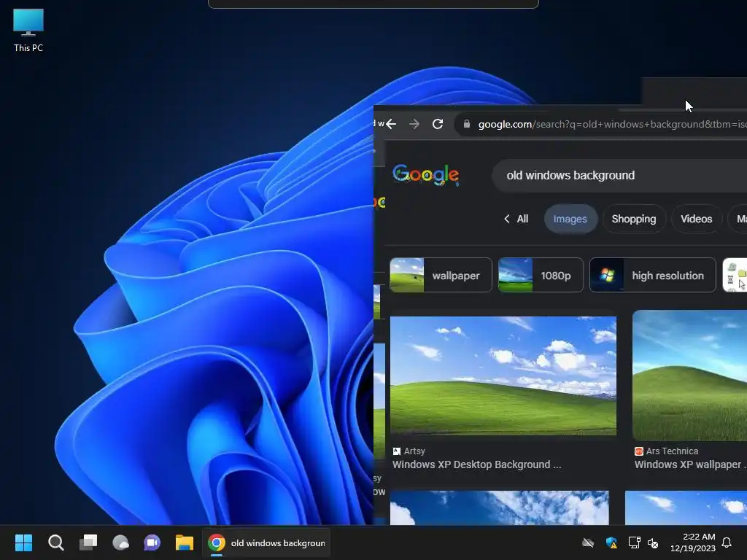Click Chrome's forward navigation arrow
Viewport: 747px width, 560px height.
(x=414, y=124)
